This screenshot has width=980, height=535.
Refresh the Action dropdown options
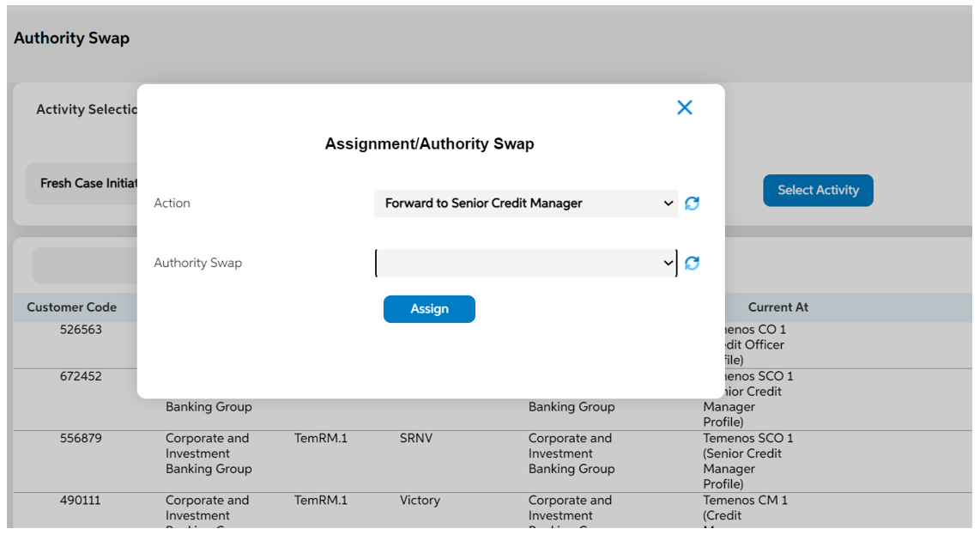pos(692,204)
